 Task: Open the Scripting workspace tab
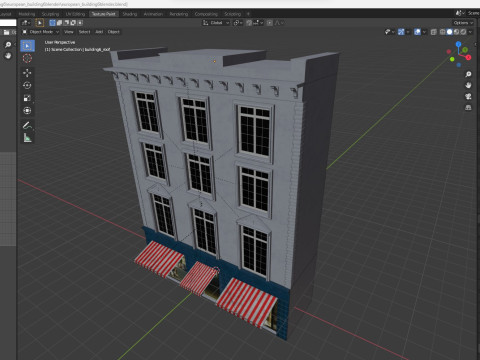point(232,14)
